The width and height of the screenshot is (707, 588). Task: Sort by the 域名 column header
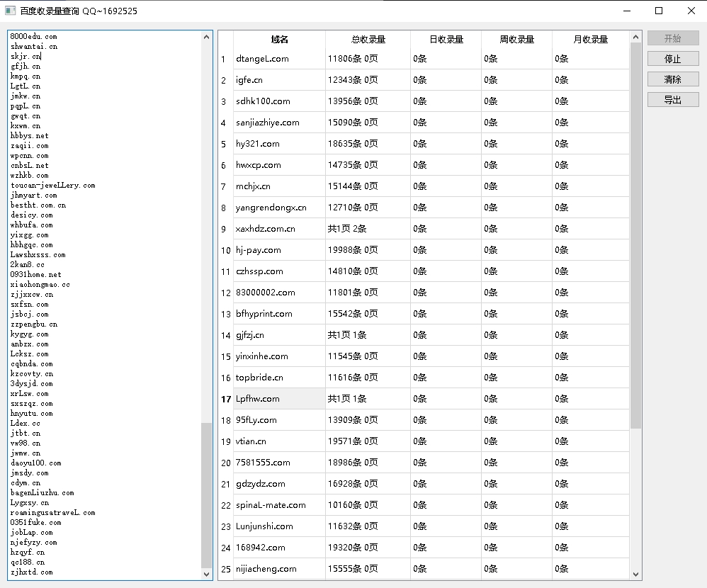279,39
